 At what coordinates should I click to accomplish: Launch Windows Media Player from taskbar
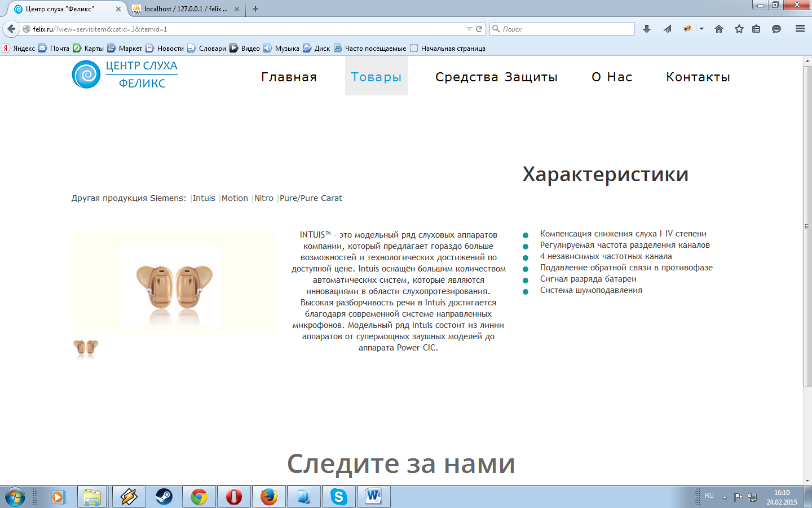coord(58,497)
